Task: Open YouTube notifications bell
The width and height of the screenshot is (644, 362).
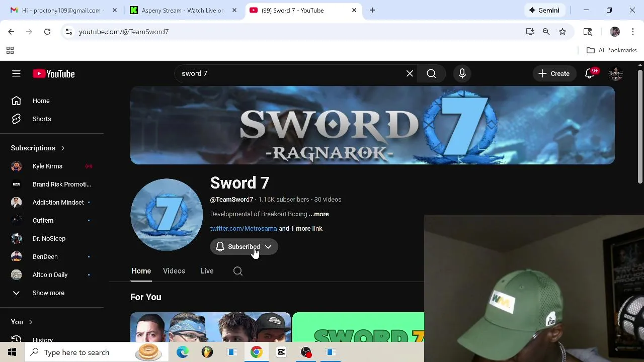Action: [590, 73]
